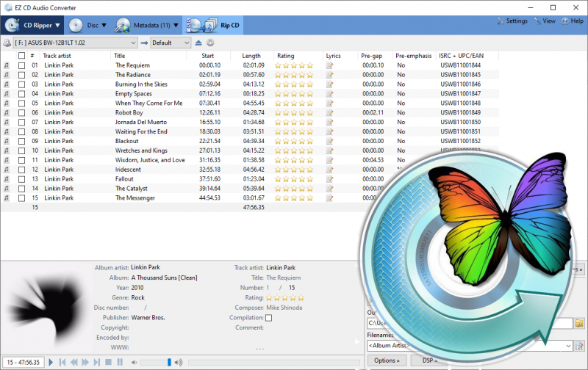Screen dimensions: 588x370
Task: Click the drive icon beside drive selector
Action: tap(7, 43)
